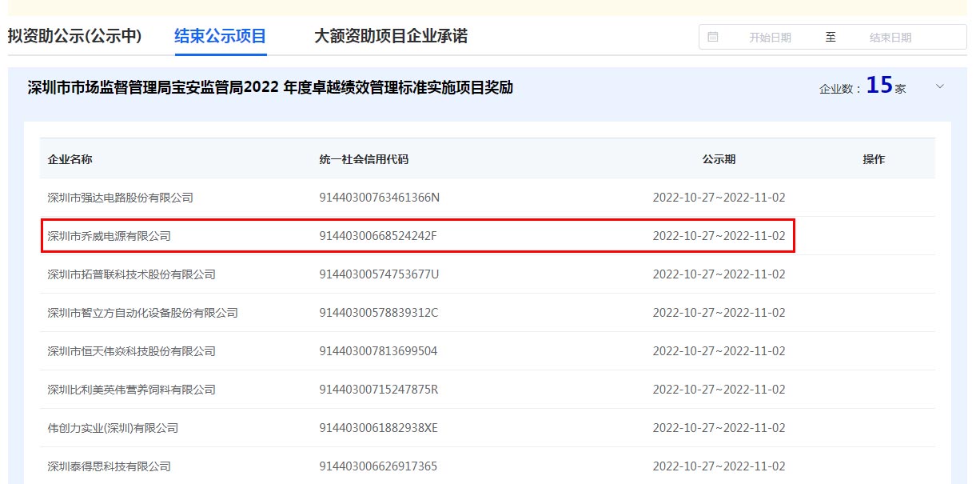Select 伟创力实业(深圳)有限公司 entry
The width and height of the screenshot is (980, 484).
click(113, 428)
